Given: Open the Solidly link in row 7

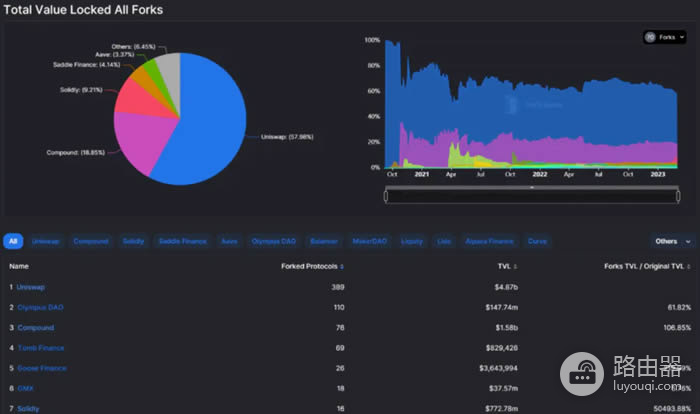Looking at the screenshot, I should pos(29,409).
